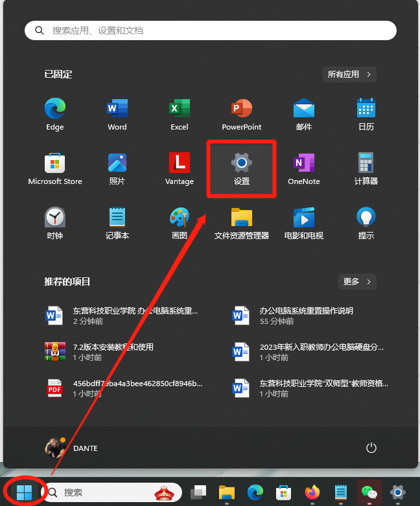Click the 推荐的项目 section heading
Screen dimensions: 420x506
click(x=67, y=282)
